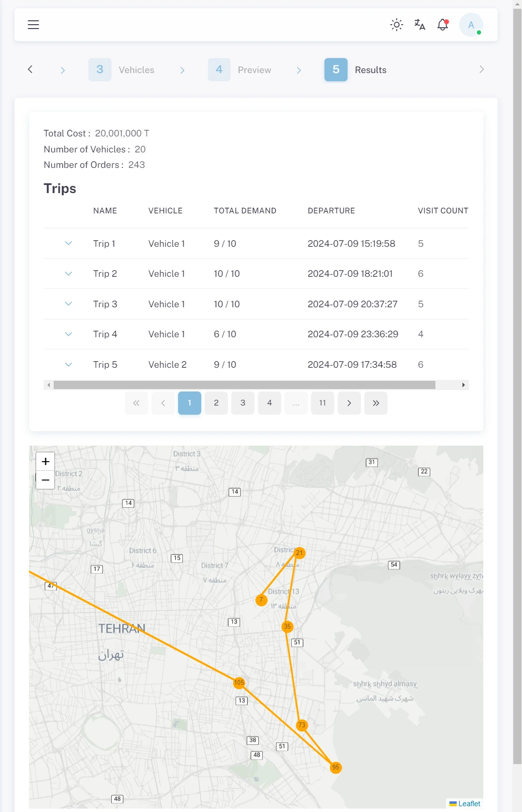The image size is (522, 812).
Task: Click the wizard steps scroll-left arrow
Action: (30, 69)
